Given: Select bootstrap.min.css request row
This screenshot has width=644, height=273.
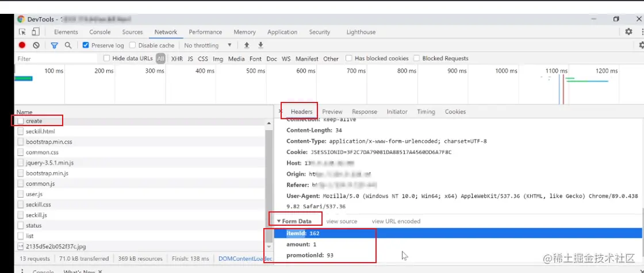Looking at the screenshot, I should (141, 142).
